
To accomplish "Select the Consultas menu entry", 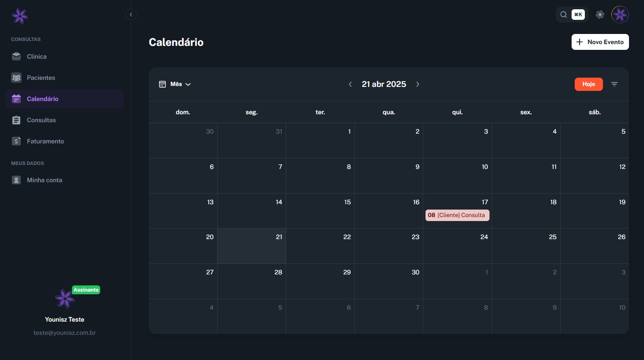I will point(41,120).
